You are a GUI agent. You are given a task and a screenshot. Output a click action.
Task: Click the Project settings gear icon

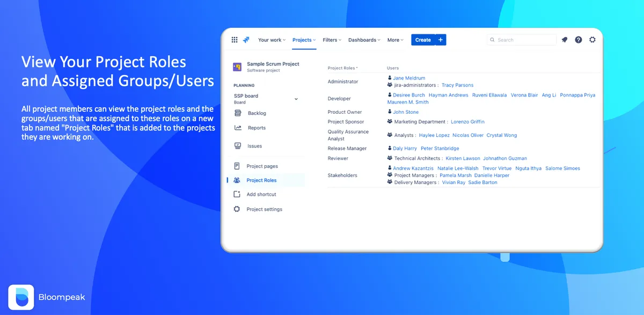(x=237, y=209)
